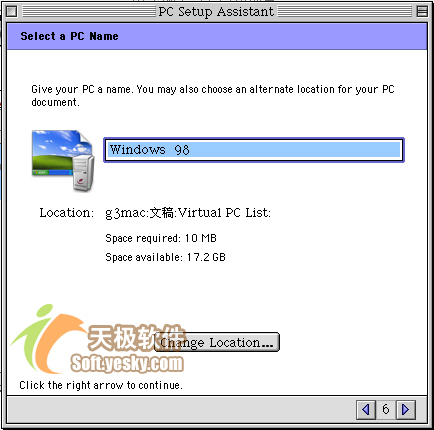Go back using the left arrow
434x430 pixels.
coord(366,410)
